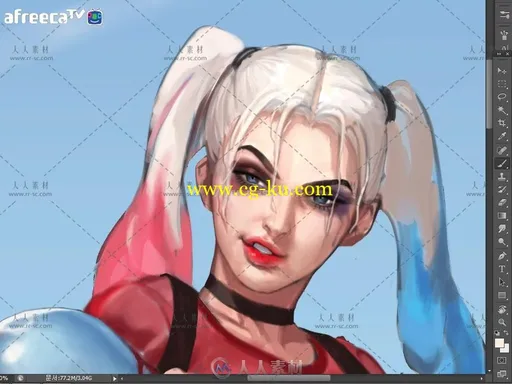Click the horizontal scrollbar left arrow
The image size is (512, 384).
[122, 378]
